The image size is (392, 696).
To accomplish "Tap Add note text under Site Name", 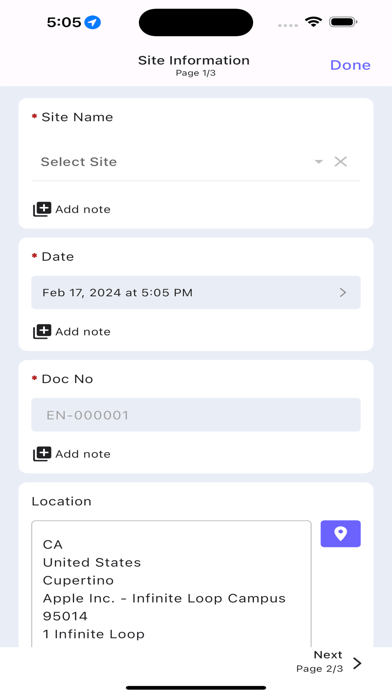I will pyautogui.click(x=83, y=209).
